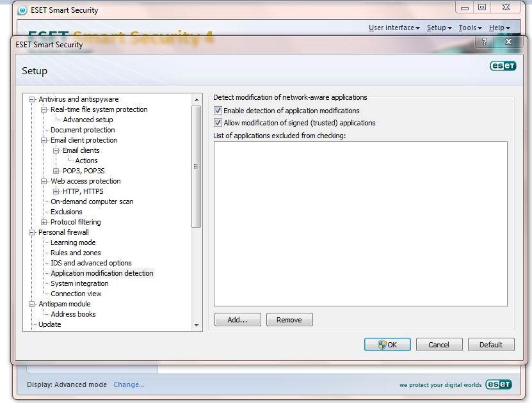This screenshot has width=532, height=403.
Task: Maximize the main ESET window
Action: click(482, 8)
